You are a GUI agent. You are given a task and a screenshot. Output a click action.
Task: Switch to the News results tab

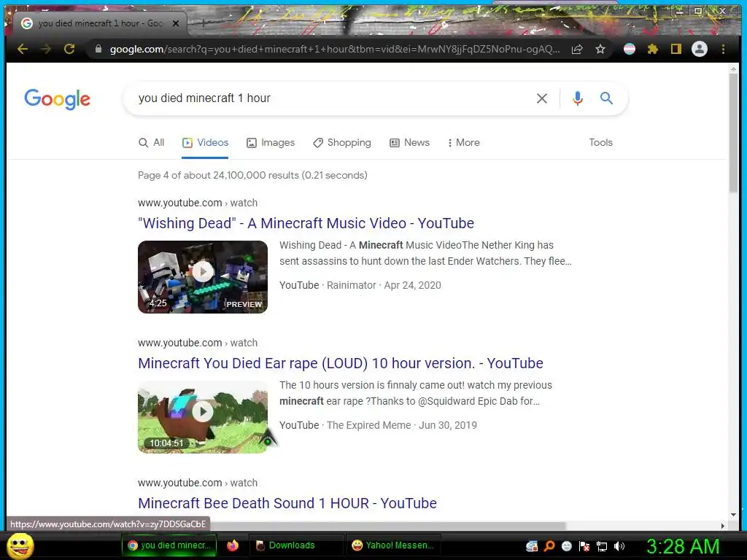[x=409, y=142]
